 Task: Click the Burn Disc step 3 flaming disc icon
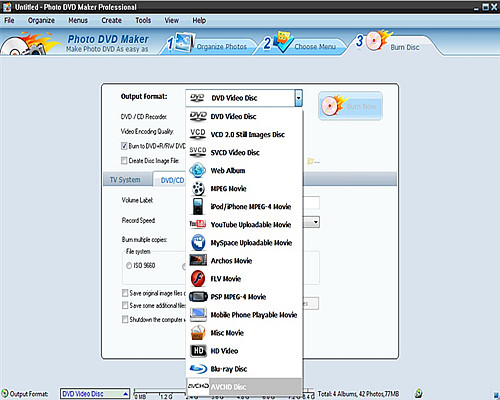tap(378, 40)
